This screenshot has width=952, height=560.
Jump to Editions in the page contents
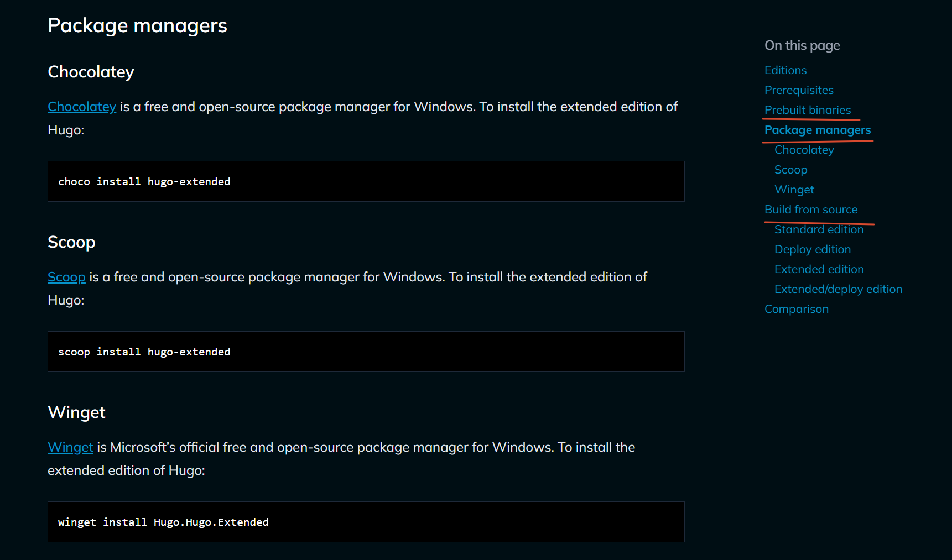[x=785, y=70]
